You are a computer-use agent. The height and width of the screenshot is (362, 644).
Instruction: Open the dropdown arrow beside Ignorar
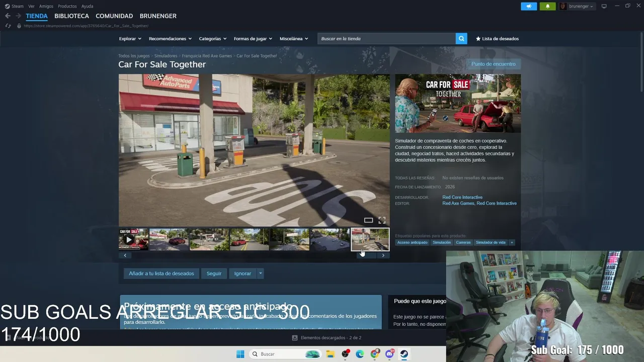pyautogui.click(x=260, y=274)
